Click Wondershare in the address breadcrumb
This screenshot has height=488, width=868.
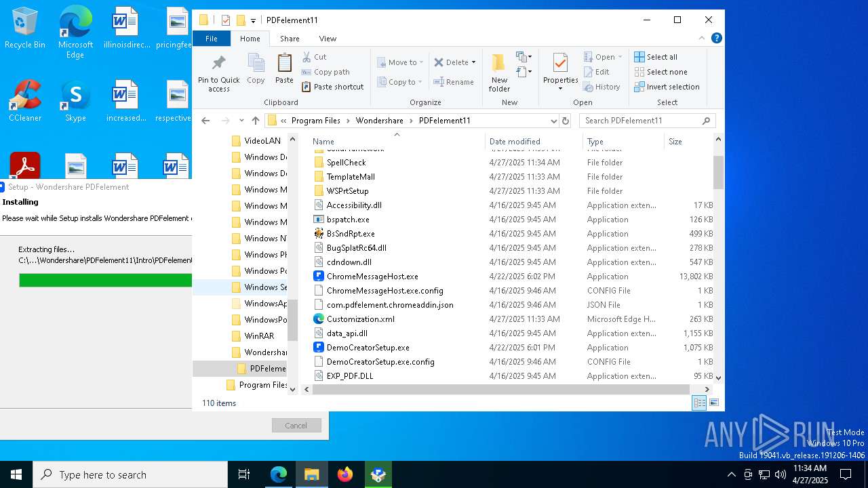click(x=379, y=121)
